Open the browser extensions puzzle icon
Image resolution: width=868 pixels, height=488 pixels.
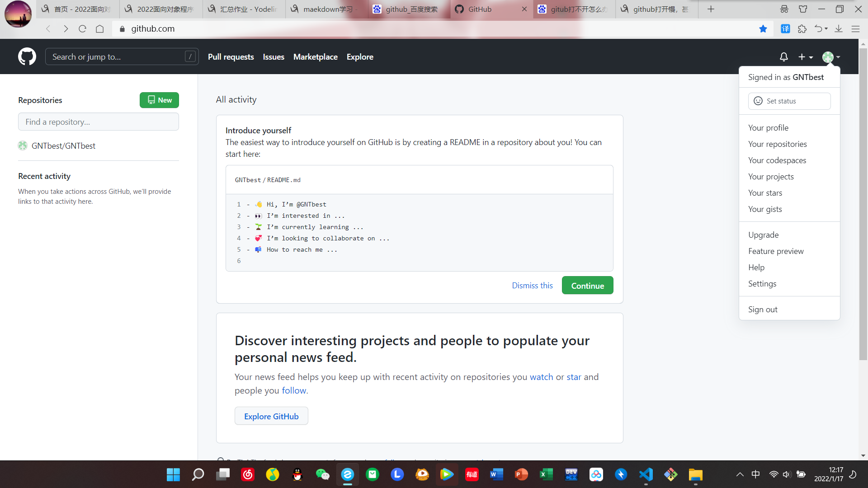[x=802, y=29]
